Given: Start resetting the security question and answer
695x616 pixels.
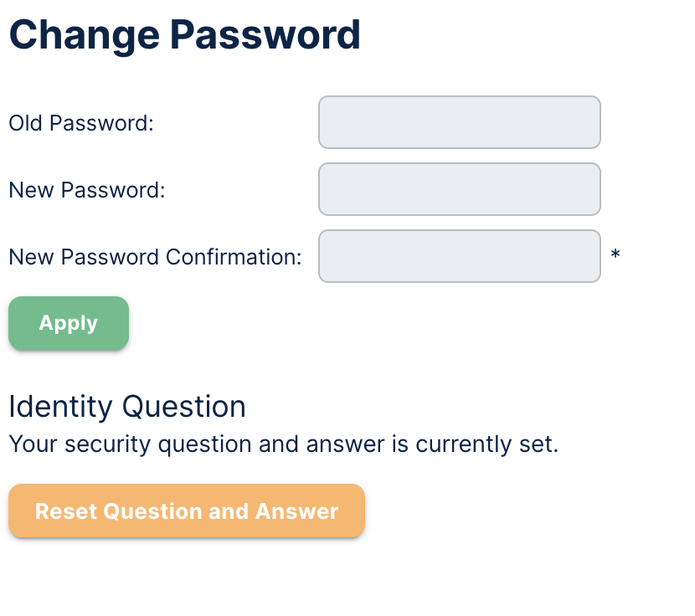Looking at the screenshot, I should pyautogui.click(x=187, y=511).
